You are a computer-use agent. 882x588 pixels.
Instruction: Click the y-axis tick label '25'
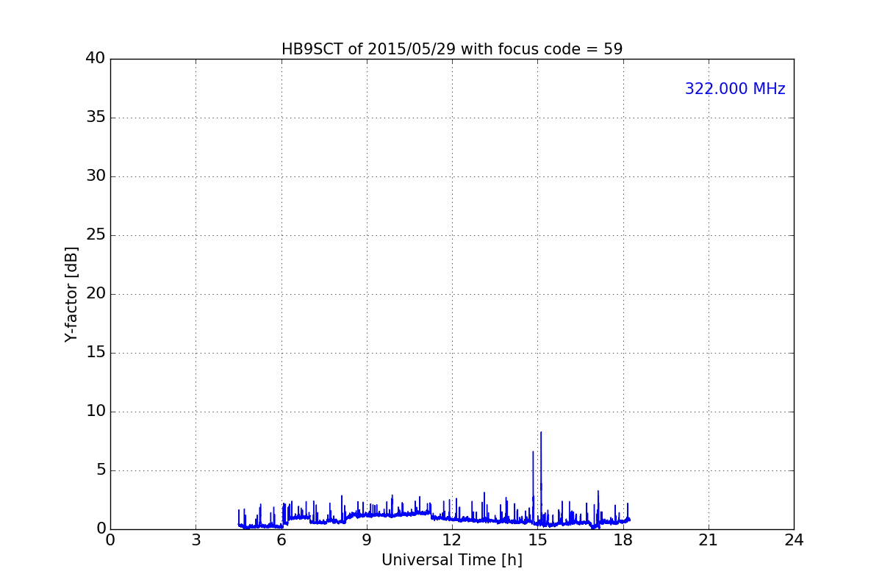tap(96, 235)
